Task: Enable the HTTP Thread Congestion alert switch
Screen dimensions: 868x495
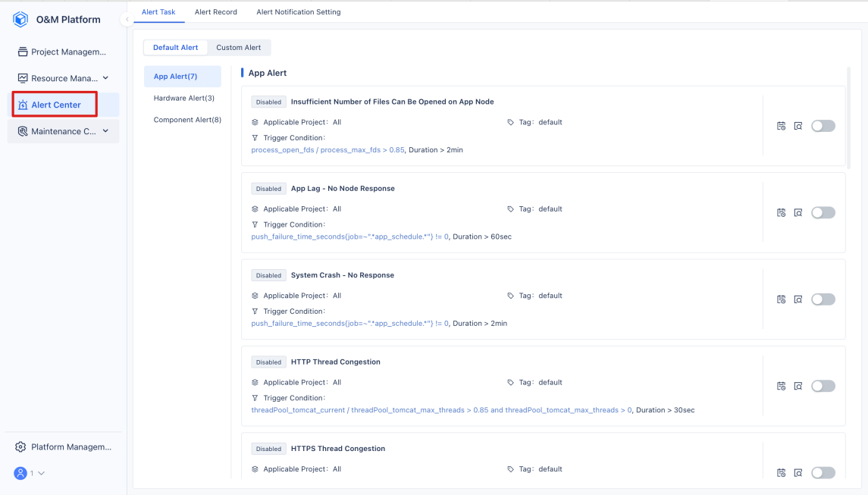Action: pyautogui.click(x=823, y=386)
